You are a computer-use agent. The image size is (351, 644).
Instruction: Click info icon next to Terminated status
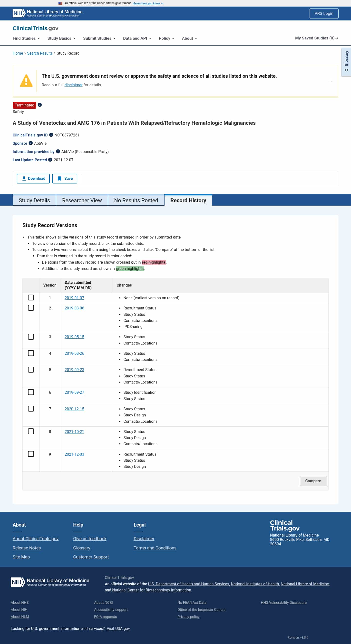[x=40, y=105]
